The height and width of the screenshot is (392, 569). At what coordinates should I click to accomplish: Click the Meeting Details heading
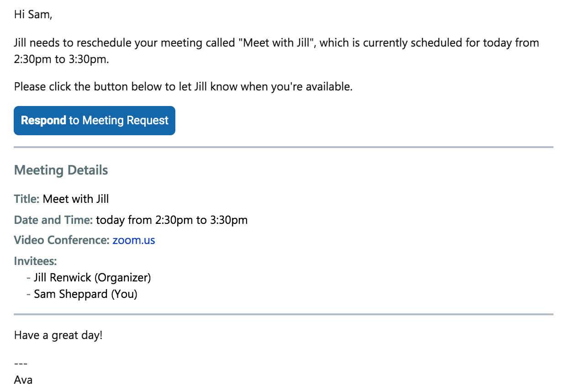click(x=61, y=170)
